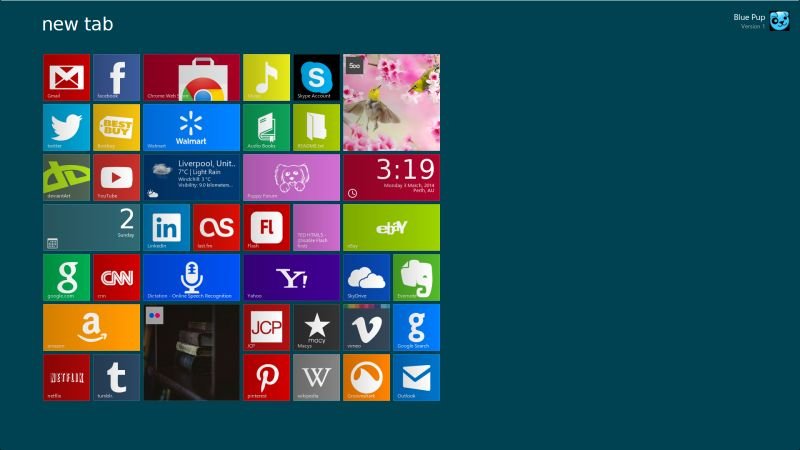The image size is (800, 450).
Task: Open the blue Google Search tile
Action: click(x=416, y=328)
